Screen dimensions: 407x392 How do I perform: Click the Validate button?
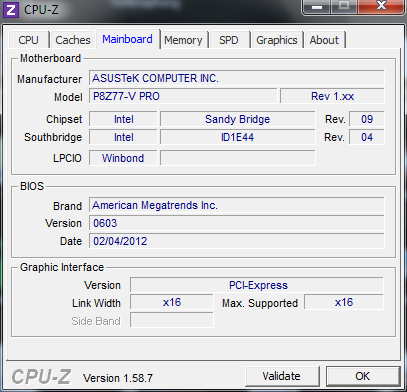(282, 376)
